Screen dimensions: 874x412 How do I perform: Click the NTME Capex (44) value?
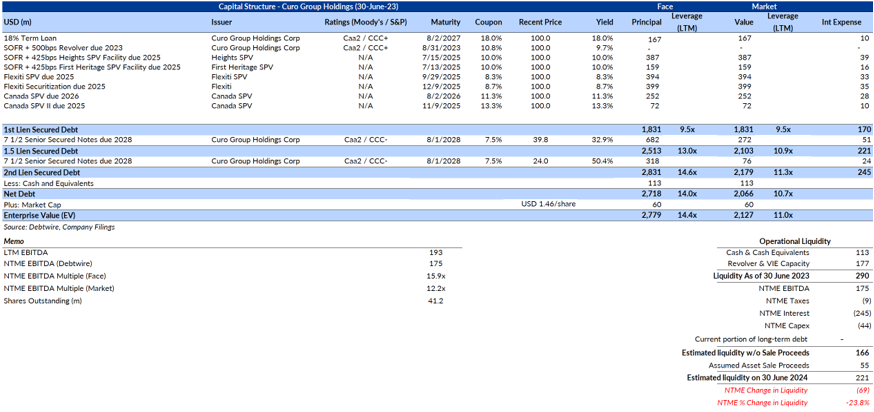pos(863,326)
